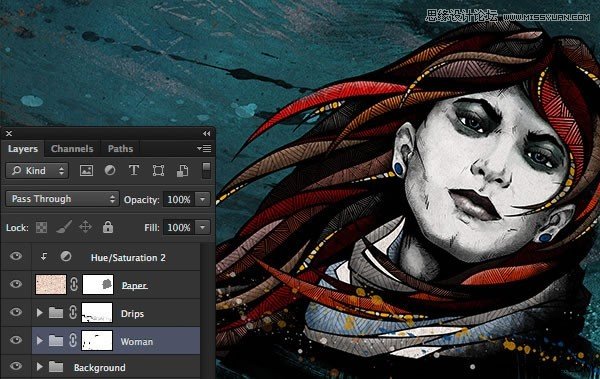Filter layers by shape icon
This screenshot has height=379, width=600.
point(158,170)
